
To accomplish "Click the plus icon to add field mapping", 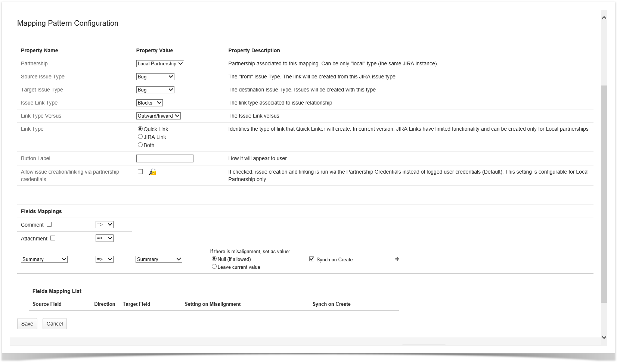I will click(x=397, y=259).
